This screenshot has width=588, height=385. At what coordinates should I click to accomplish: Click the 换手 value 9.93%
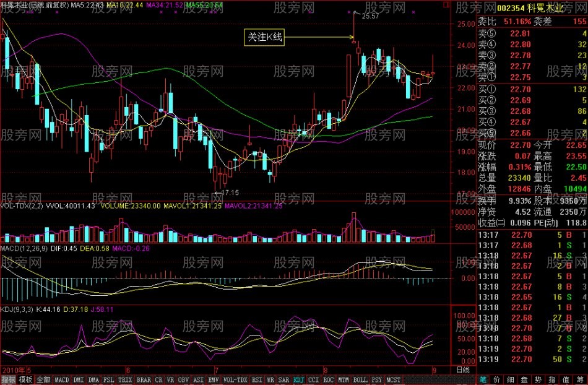(x=519, y=201)
